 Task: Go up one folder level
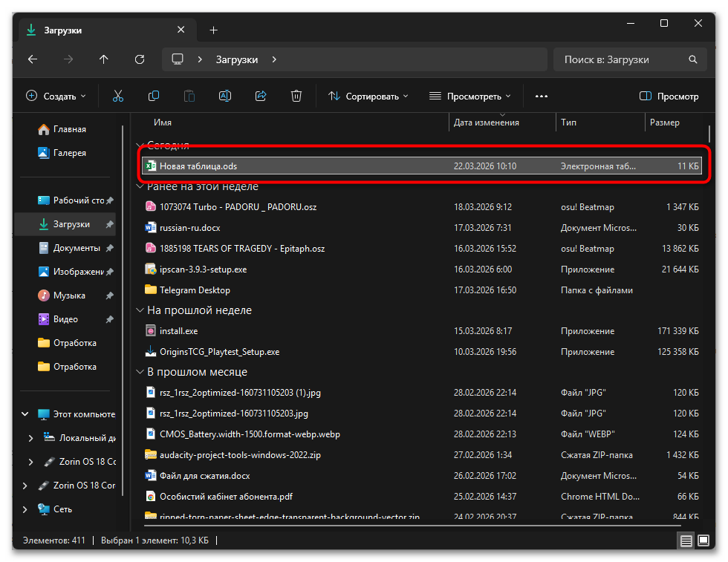104,59
